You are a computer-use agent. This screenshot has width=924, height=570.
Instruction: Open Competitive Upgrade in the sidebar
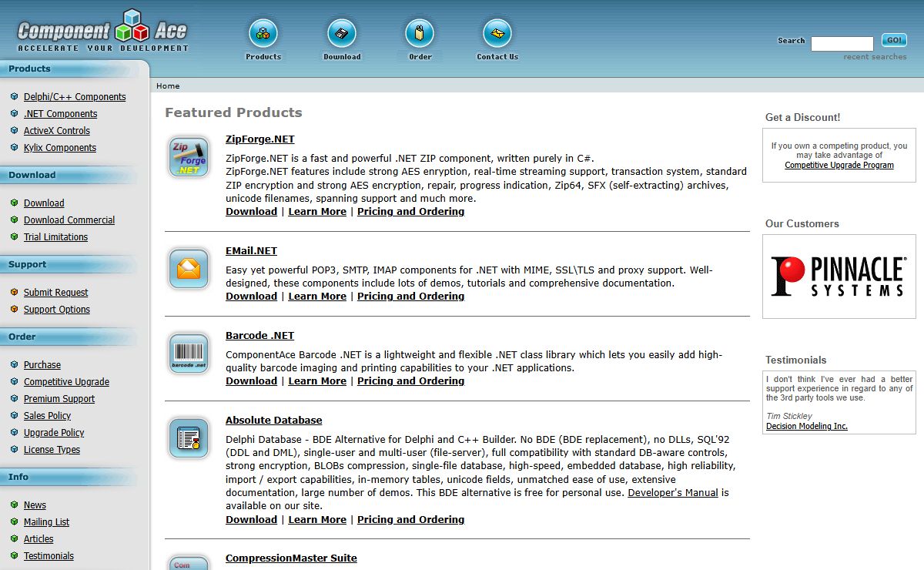(66, 382)
